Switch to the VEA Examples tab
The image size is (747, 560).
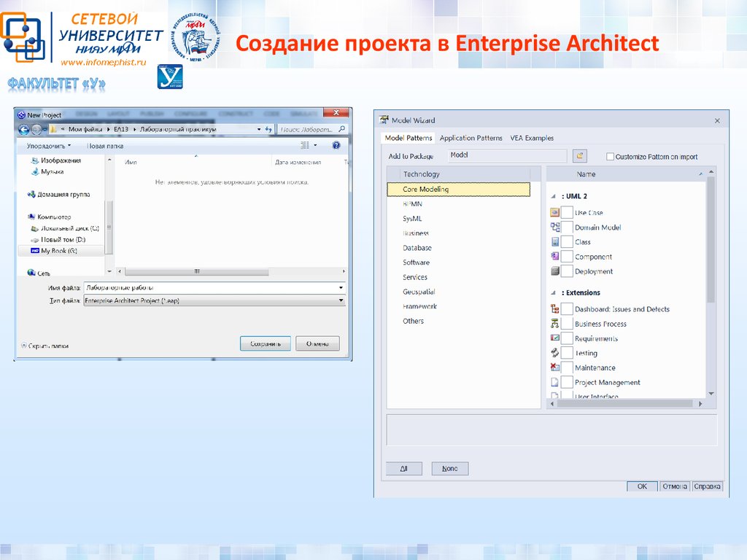(x=532, y=138)
